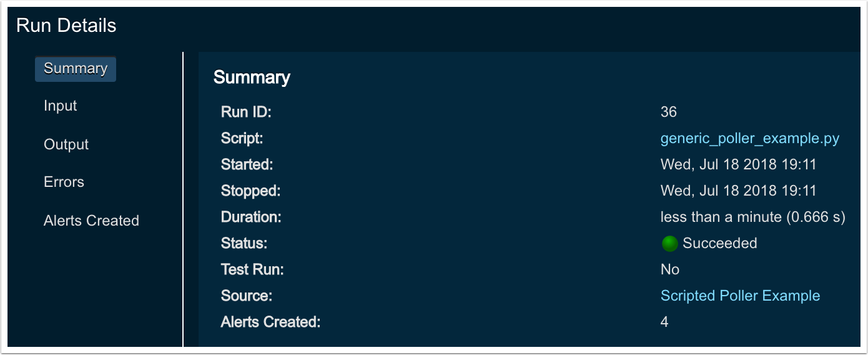868x355 pixels.
Task: Click the Succeeded status text
Action: pyautogui.click(x=719, y=244)
